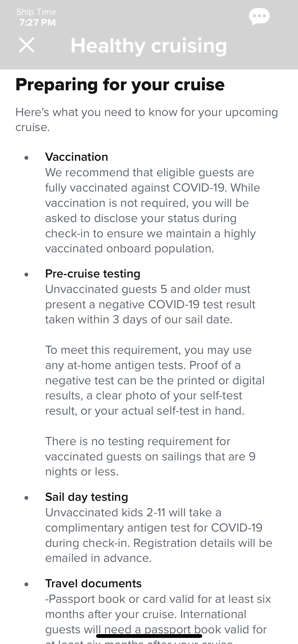Close the Healthy cruising page
This screenshot has width=298, height=644.
(x=27, y=45)
